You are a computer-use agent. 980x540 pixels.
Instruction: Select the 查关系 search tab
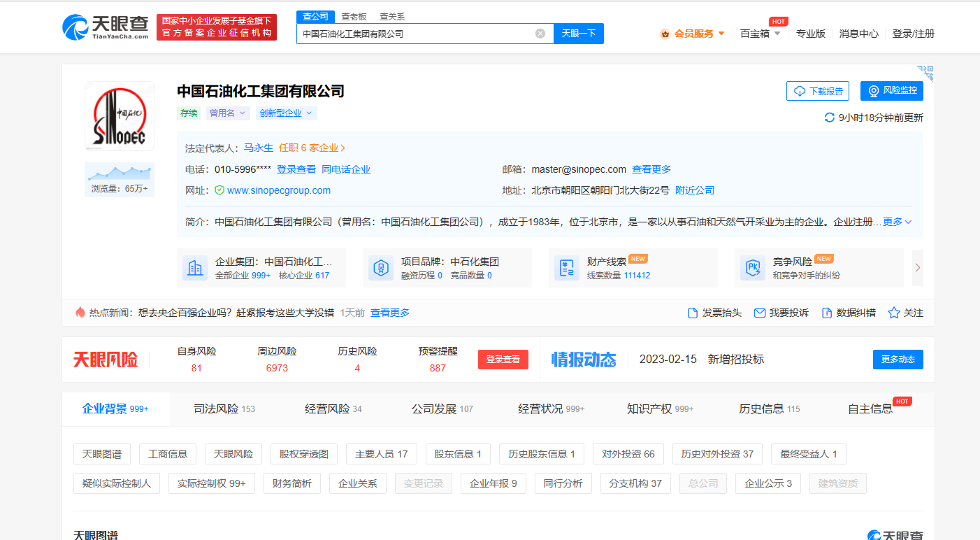[x=392, y=17]
